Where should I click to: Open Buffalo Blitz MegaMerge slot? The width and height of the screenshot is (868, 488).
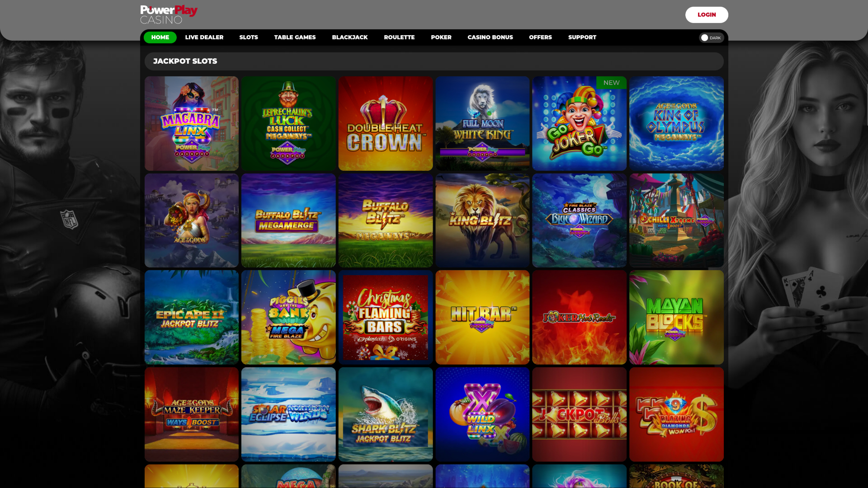(x=288, y=220)
